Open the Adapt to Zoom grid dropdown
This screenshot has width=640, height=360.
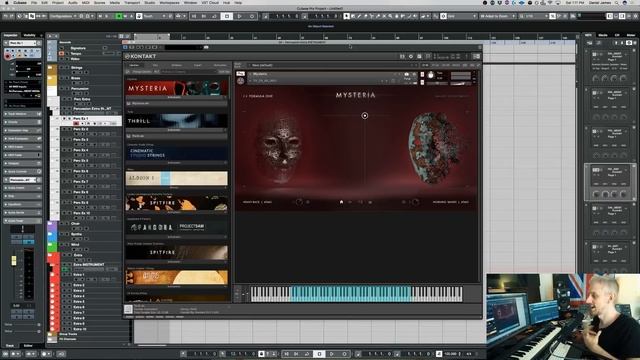[497, 16]
